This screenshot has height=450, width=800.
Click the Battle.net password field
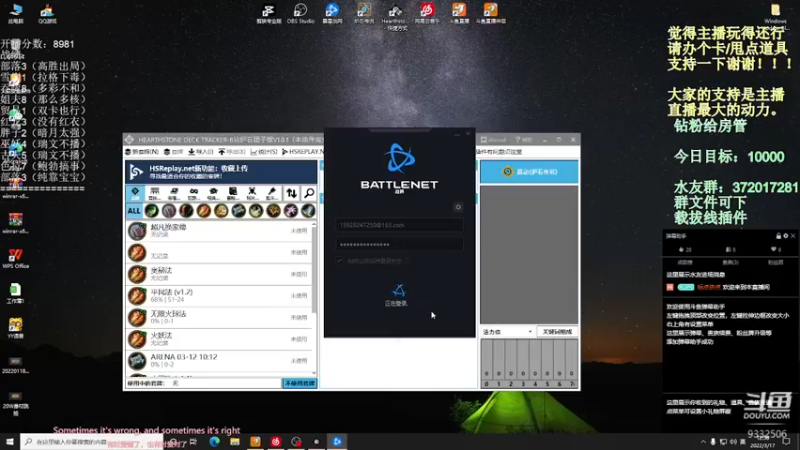tap(399, 244)
